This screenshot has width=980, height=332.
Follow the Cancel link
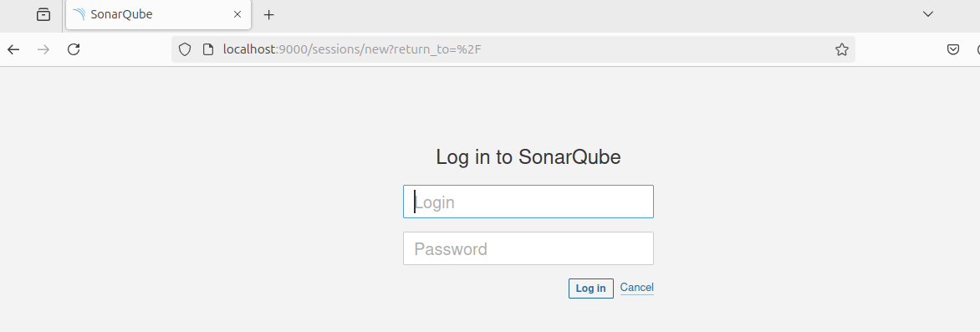pos(637,288)
